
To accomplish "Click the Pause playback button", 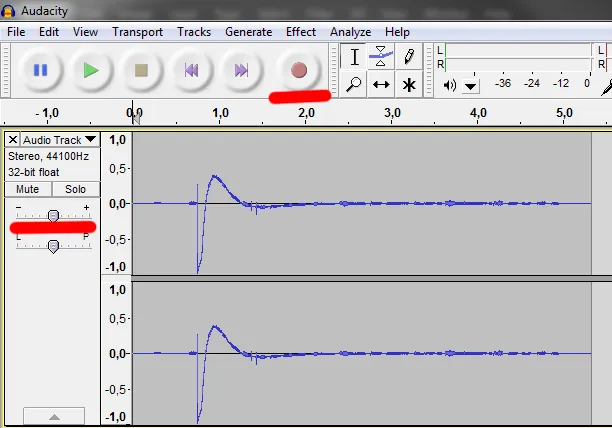I will (x=41, y=70).
